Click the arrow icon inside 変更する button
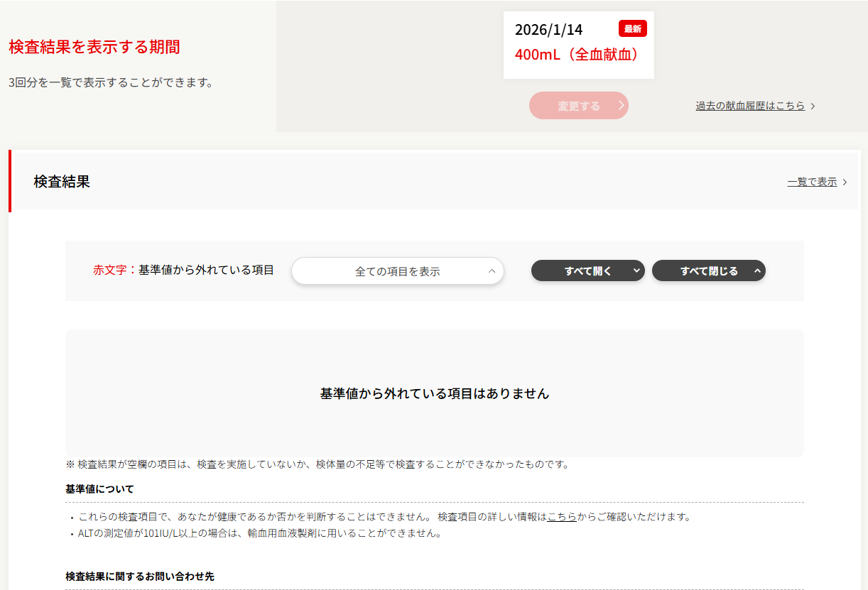 pos(621,106)
